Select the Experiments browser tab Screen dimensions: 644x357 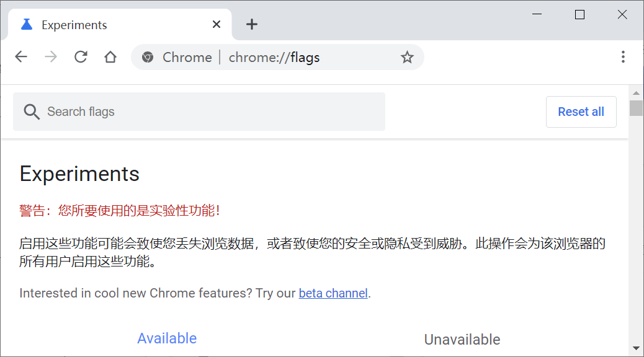[120, 25]
